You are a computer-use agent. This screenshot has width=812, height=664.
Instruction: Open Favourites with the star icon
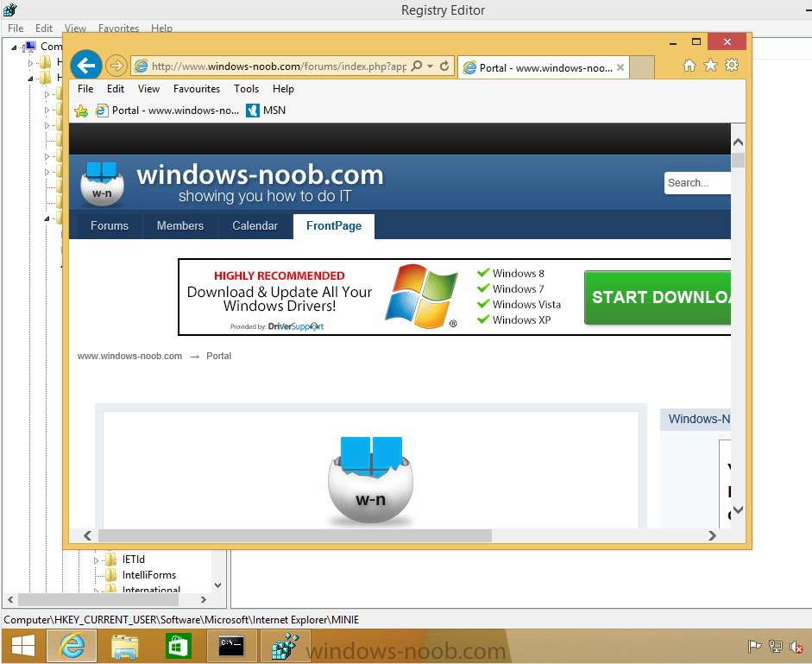coord(710,66)
